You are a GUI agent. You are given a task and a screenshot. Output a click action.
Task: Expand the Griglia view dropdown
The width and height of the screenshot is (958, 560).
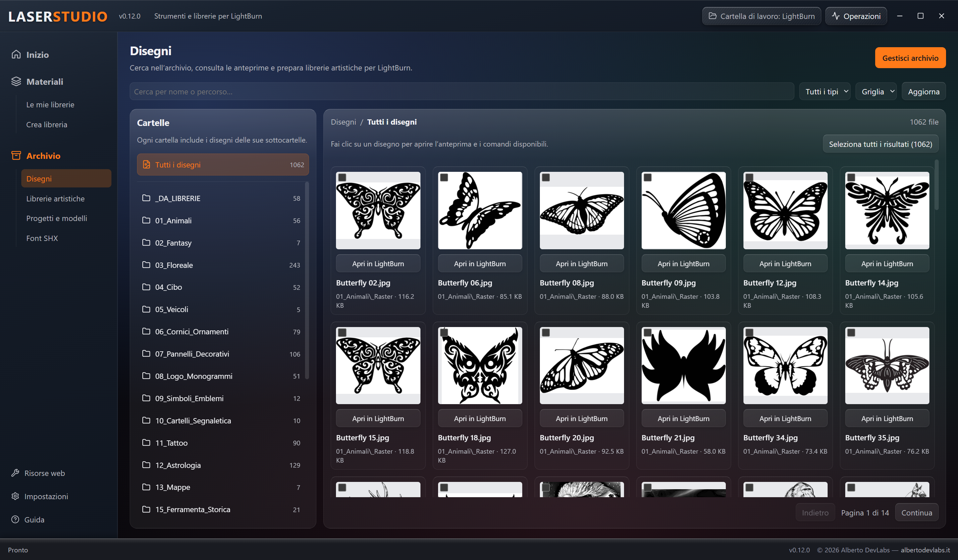click(x=876, y=91)
